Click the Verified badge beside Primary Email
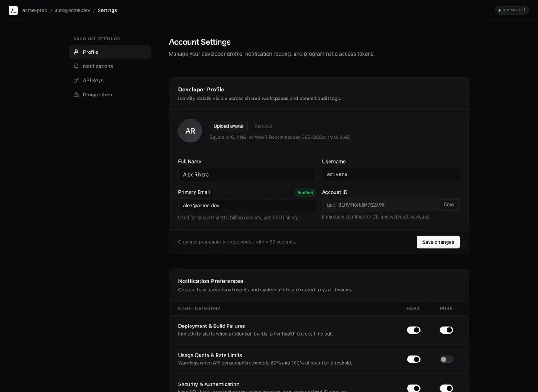 pyautogui.click(x=305, y=193)
